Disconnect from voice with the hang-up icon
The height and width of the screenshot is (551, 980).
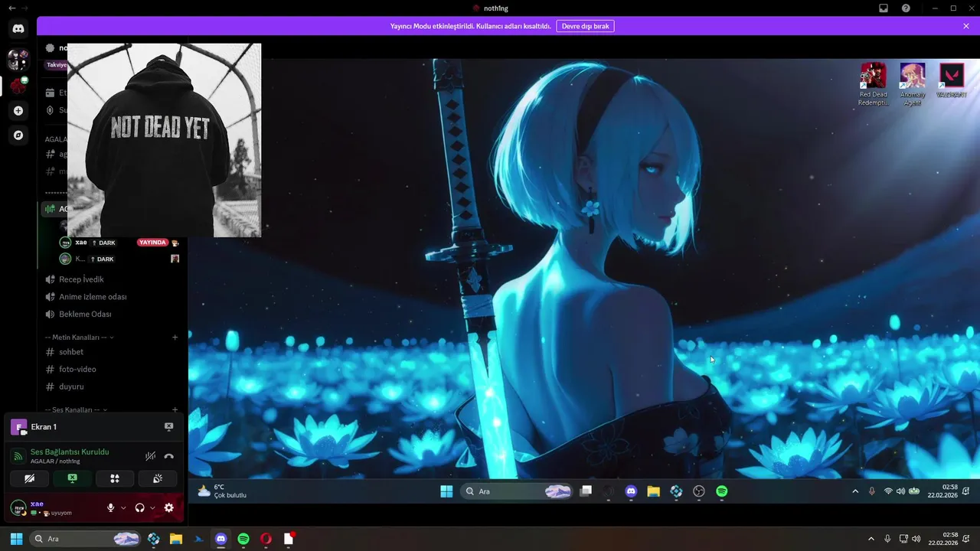168,456
